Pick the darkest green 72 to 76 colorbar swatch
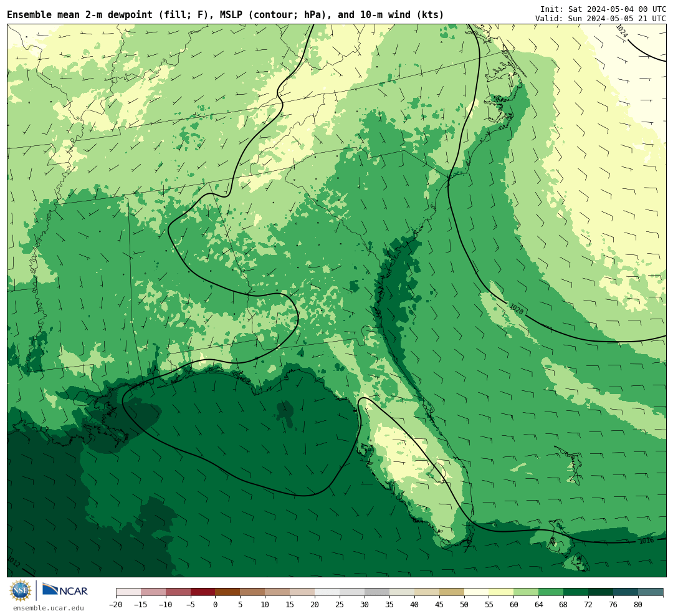673x616 pixels. (x=601, y=592)
